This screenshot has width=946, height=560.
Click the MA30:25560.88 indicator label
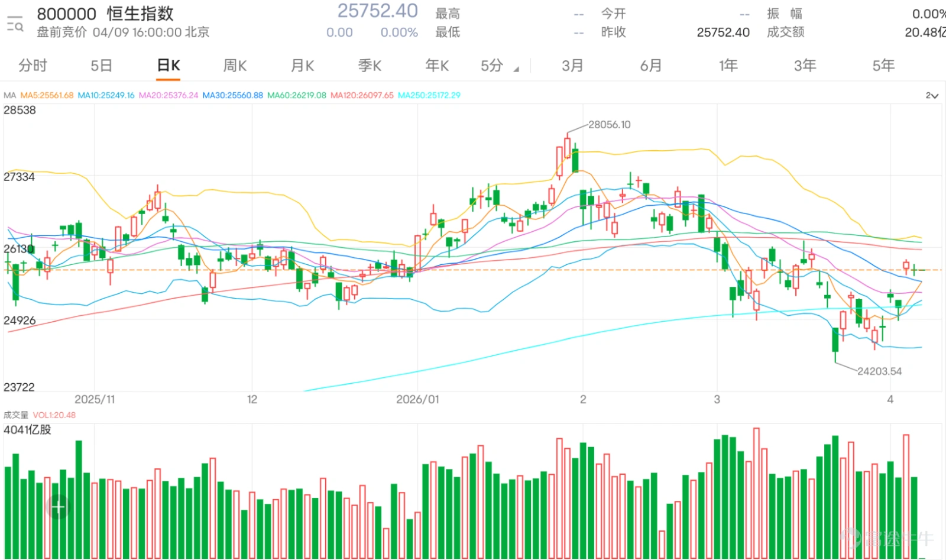click(x=232, y=95)
